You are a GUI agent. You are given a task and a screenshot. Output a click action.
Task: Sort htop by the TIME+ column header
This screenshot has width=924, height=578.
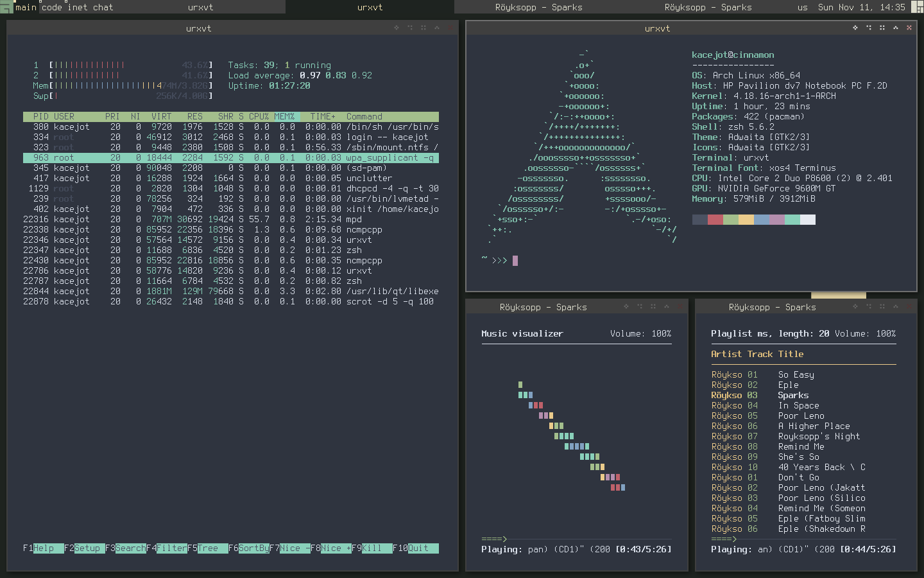(323, 116)
